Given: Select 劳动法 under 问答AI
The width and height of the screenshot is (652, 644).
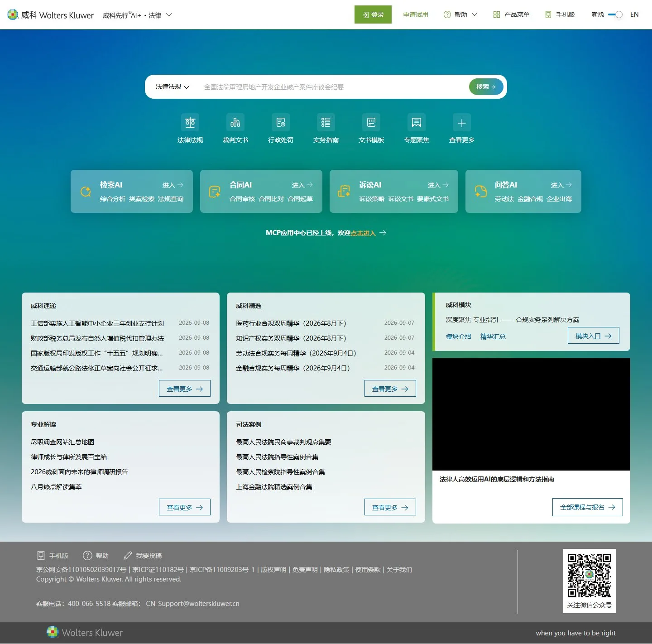Looking at the screenshot, I should pos(504,199).
